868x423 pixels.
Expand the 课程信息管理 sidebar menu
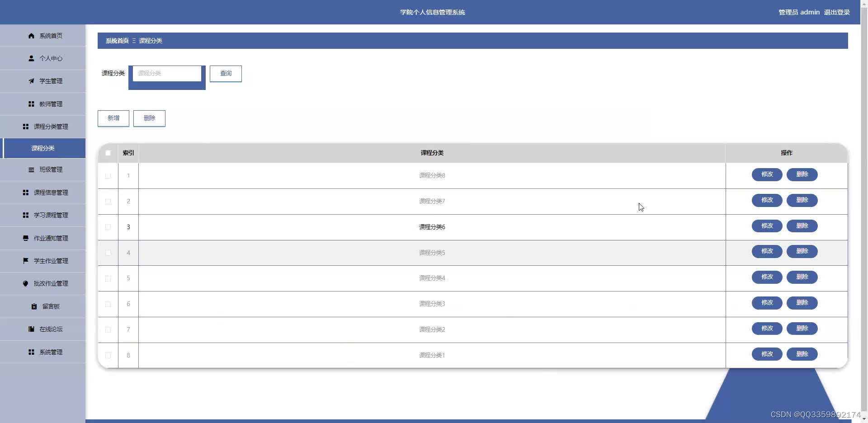43,193
